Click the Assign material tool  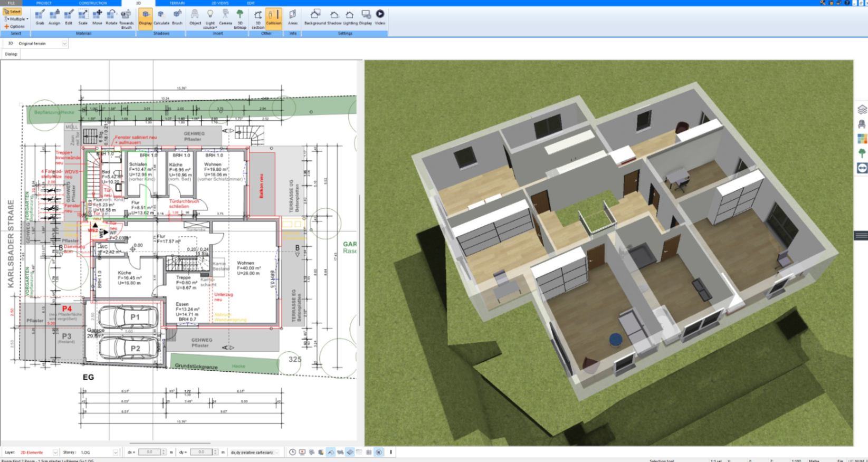(54, 17)
